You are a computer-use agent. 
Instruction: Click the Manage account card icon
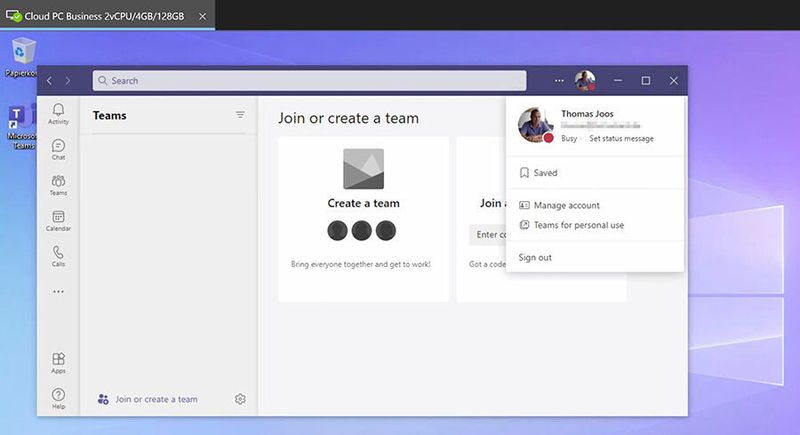coord(524,205)
